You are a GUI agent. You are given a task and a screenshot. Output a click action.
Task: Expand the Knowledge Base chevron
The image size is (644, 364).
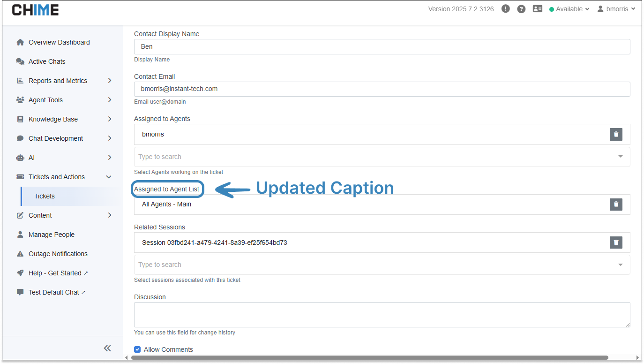pos(110,119)
